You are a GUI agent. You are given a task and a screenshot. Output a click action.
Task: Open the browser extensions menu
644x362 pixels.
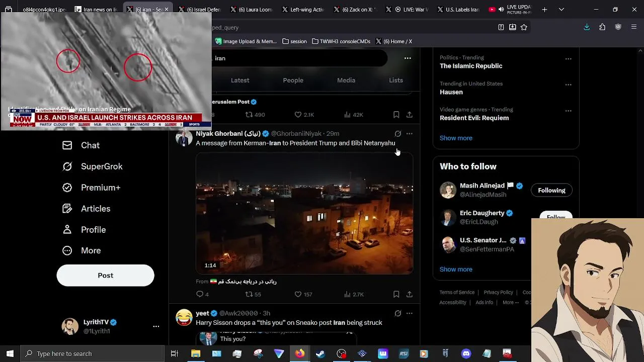pyautogui.click(x=602, y=27)
